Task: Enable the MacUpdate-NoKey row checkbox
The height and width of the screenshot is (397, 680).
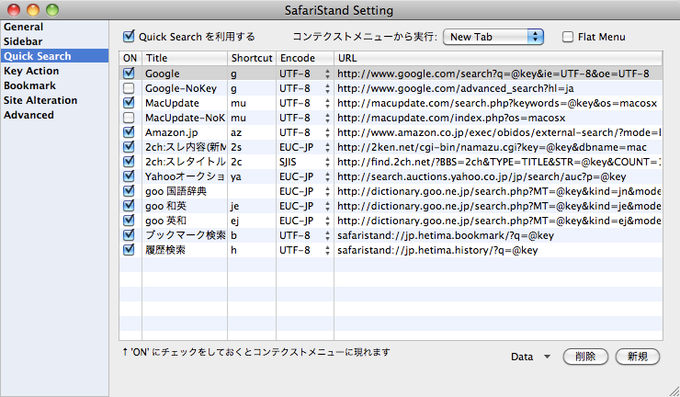Action: [x=129, y=118]
